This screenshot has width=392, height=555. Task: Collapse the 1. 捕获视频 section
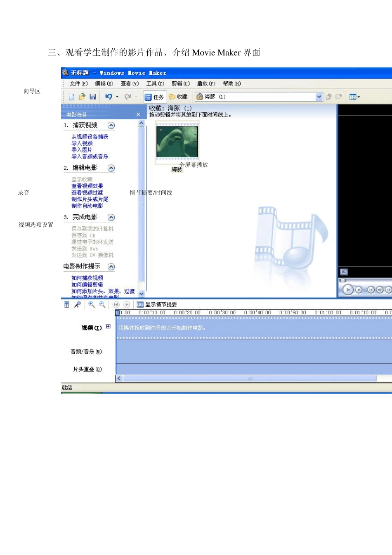pyautogui.click(x=111, y=125)
